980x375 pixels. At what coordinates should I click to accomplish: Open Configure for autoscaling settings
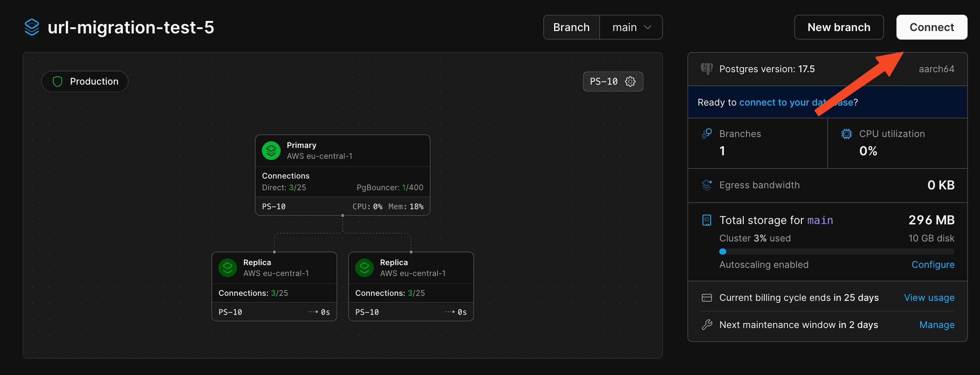point(933,264)
